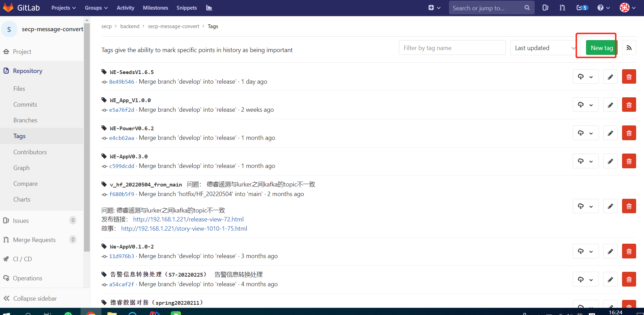The image size is (644, 315).
Task: Edit the v_hf_20220504_from_main tag release notes
Action: tap(610, 206)
